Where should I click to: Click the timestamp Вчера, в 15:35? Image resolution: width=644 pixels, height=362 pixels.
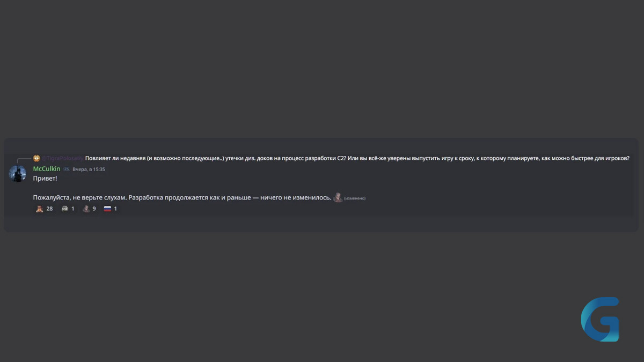click(89, 169)
